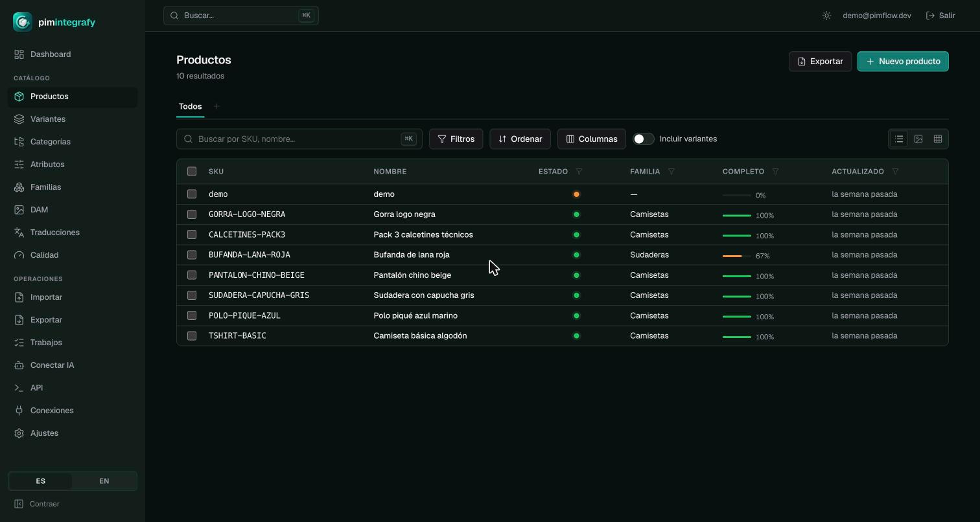Focus the top Buscar search field
The image size is (980, 522).
[x=241, y=16]
